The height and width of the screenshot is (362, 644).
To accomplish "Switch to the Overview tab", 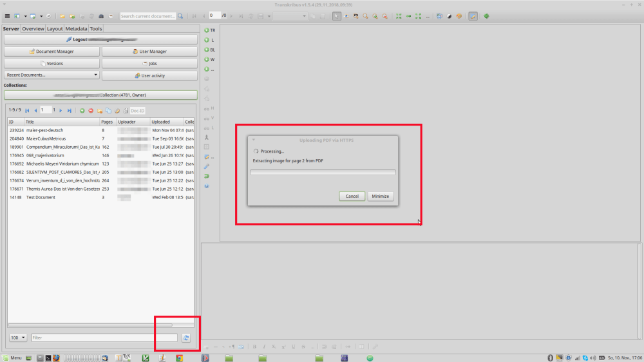I will pyautogui.click(x=33, y=29).
